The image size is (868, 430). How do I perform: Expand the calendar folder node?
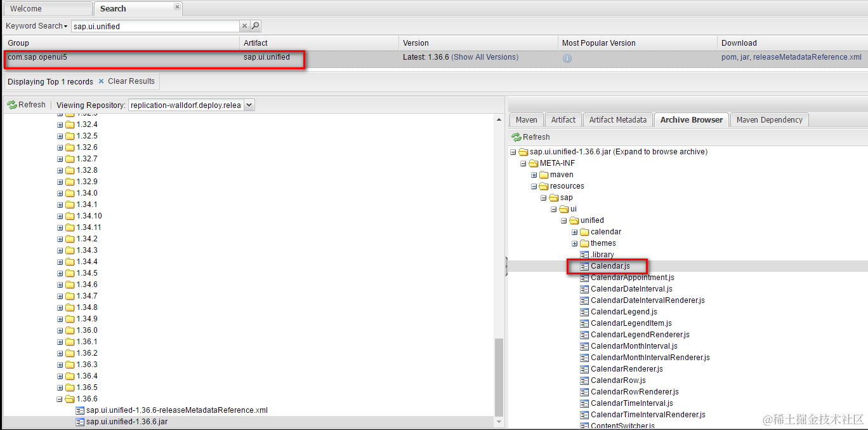click(574, 232)
